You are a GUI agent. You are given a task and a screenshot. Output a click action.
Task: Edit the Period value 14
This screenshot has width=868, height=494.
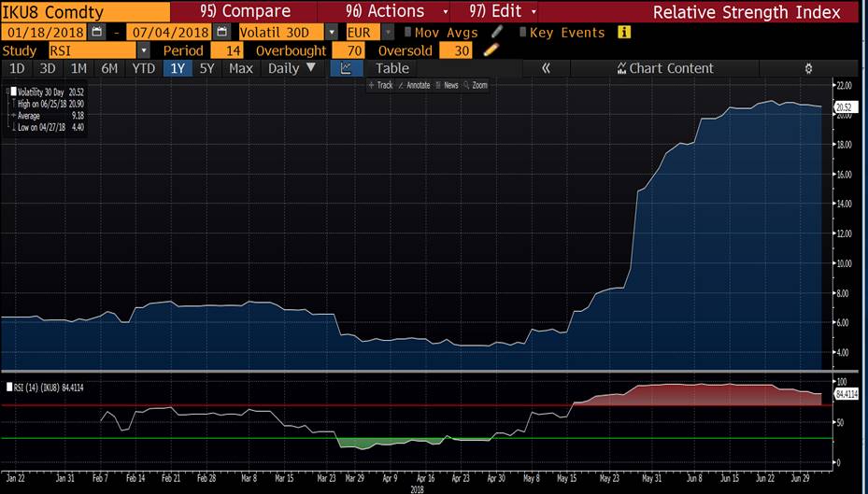pyautogui.click(x=227, y=50)
